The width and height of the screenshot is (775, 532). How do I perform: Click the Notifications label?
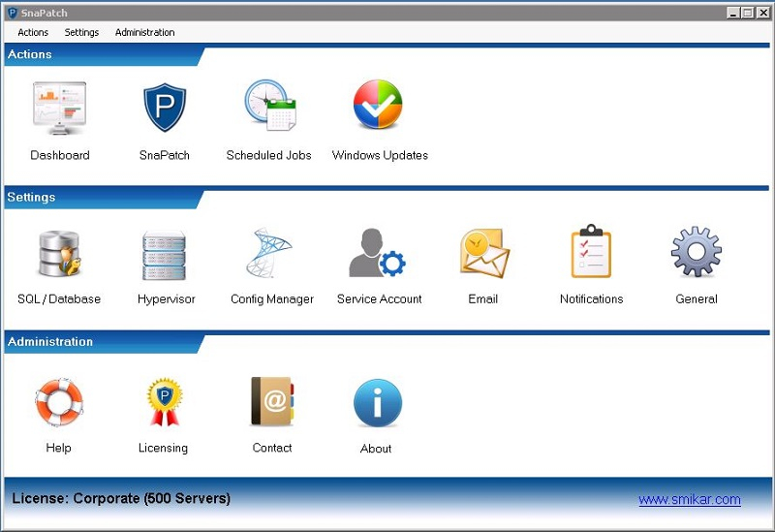click(x=591, y=299)
